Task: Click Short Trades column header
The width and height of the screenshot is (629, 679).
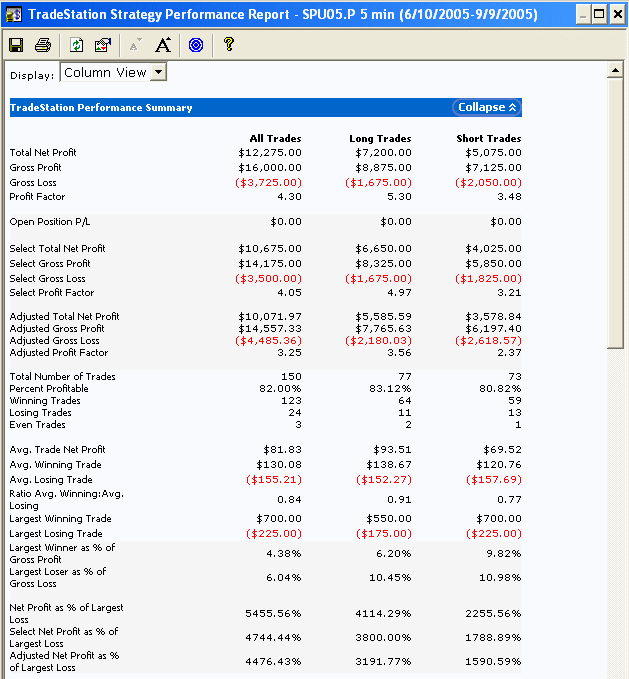Action: [x=489, y=139]
